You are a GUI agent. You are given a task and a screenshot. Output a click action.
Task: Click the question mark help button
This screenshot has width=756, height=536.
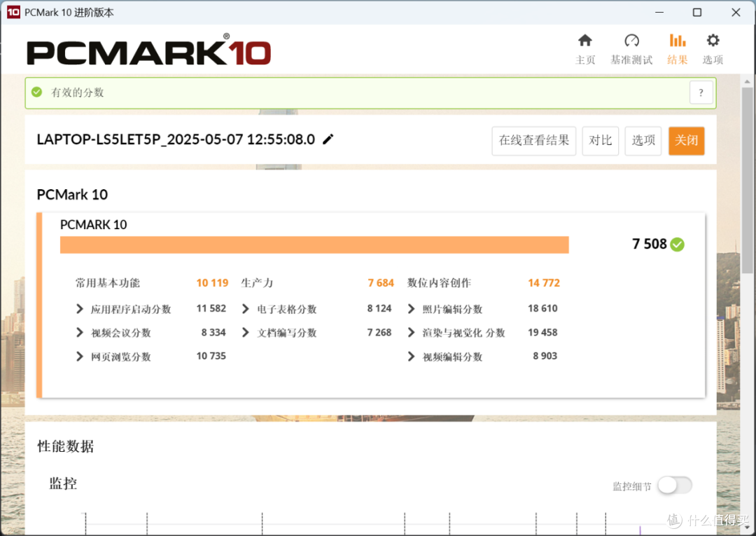[x=701, y=92]
